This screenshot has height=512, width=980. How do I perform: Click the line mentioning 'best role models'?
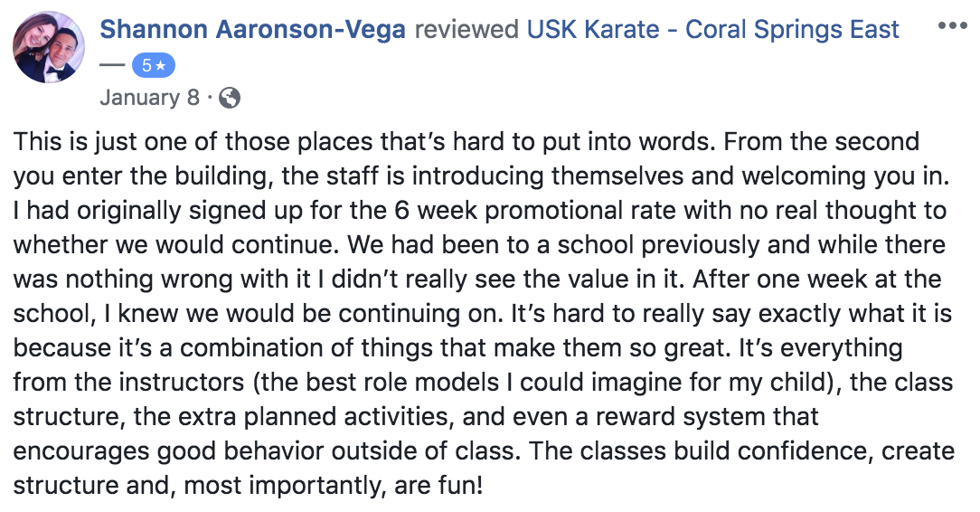pyautogui.click(x=483, y=383)
